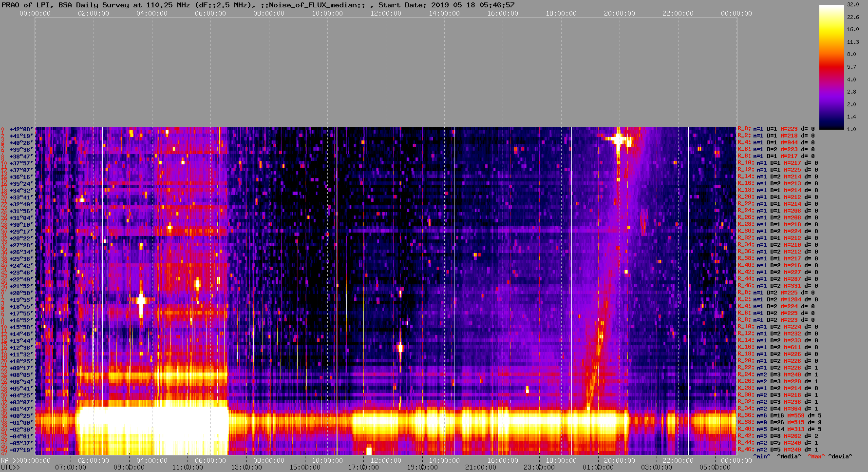Select the stats row 'R_40: m=5 D=14 M=313'
Viewport: 868px width, 472px height.
779,429
